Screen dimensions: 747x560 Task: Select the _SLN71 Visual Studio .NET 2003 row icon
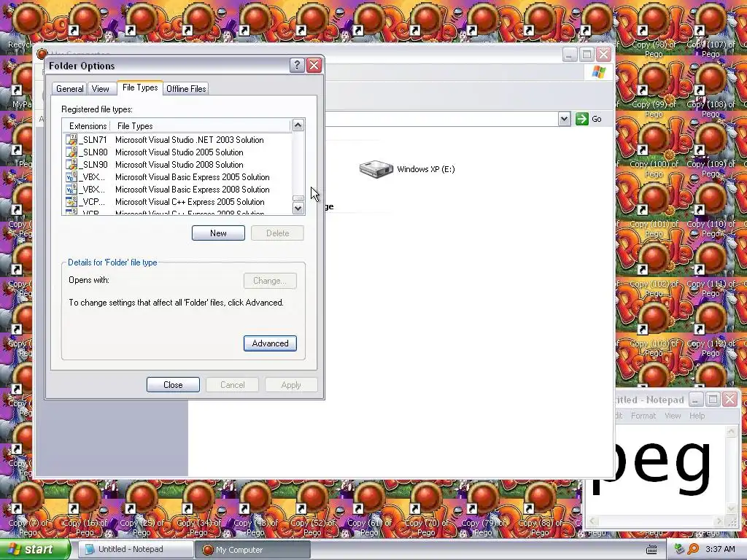71,139
